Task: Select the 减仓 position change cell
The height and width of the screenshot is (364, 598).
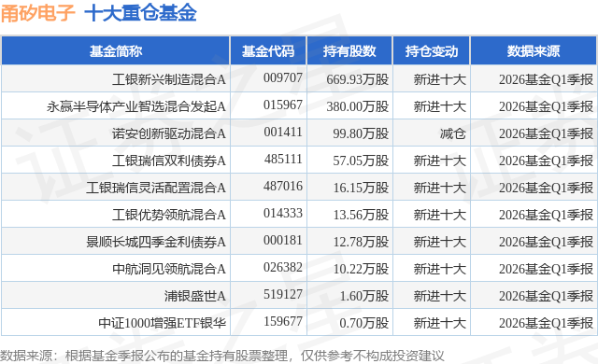Action: tap(452, 133)
